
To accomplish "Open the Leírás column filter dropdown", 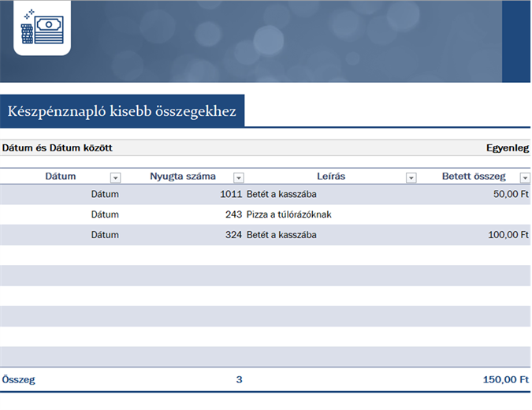I will coord(411,177).
